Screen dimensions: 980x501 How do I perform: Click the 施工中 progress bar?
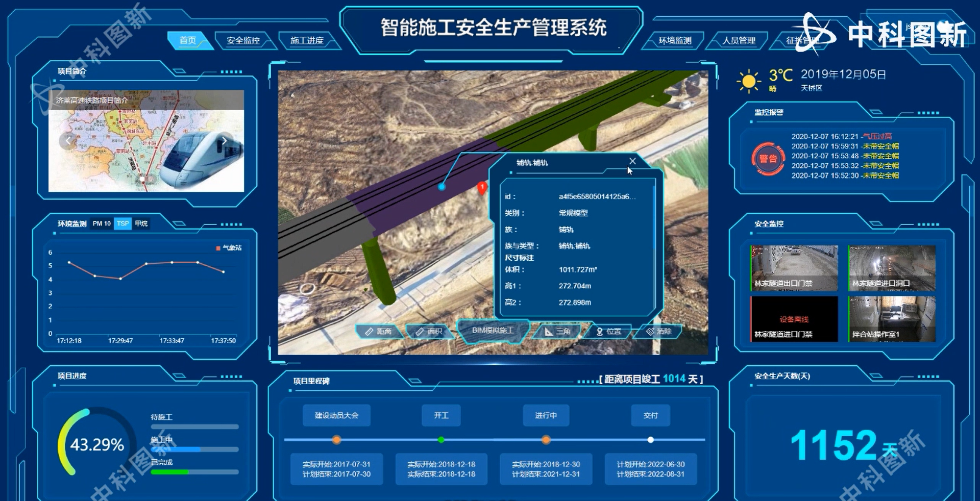(194, 449)
